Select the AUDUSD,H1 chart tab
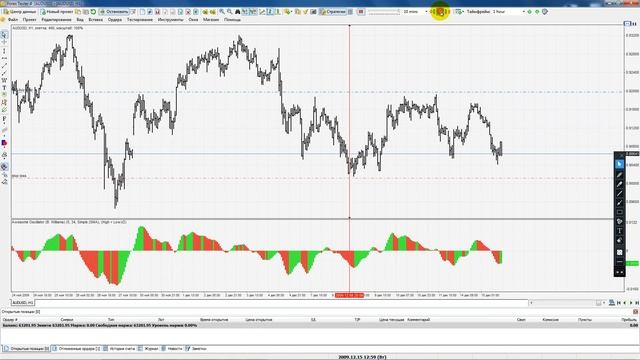640x360 pixels. (22, 303)
